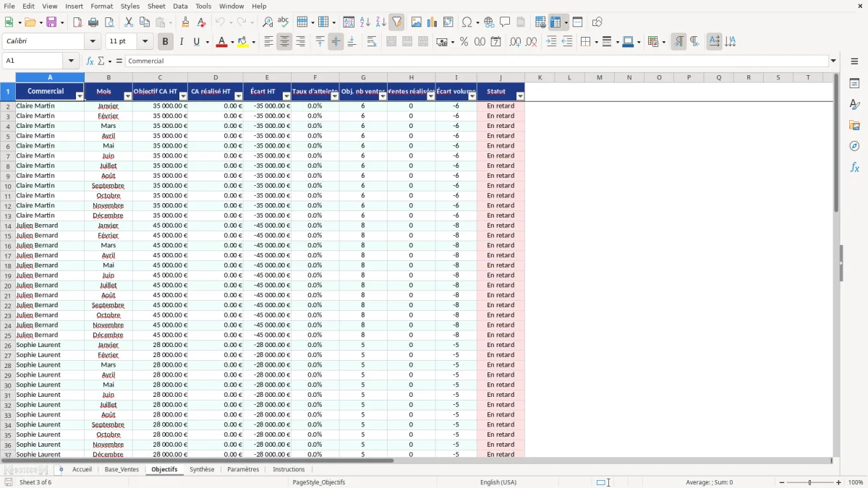868x488 pixels.
Task: Select the row 14 header
Action: point(8,226)
